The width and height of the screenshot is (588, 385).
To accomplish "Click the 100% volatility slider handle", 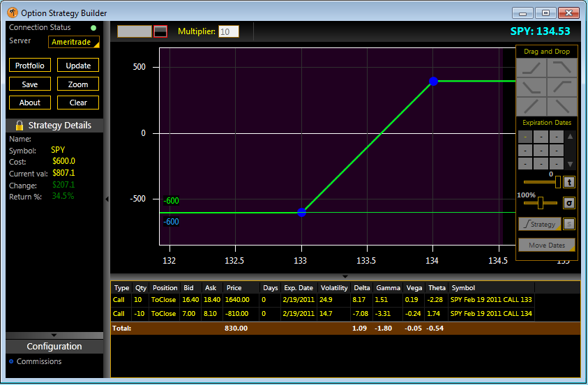I will 541,203.
